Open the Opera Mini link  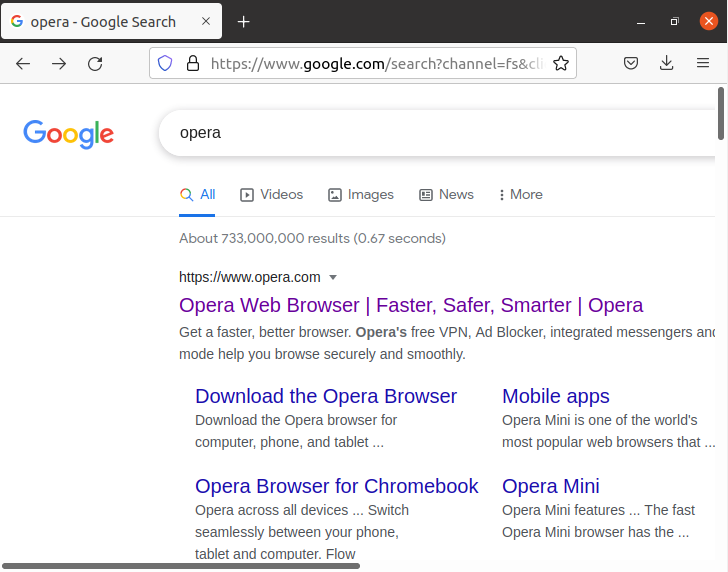point(551,487)
